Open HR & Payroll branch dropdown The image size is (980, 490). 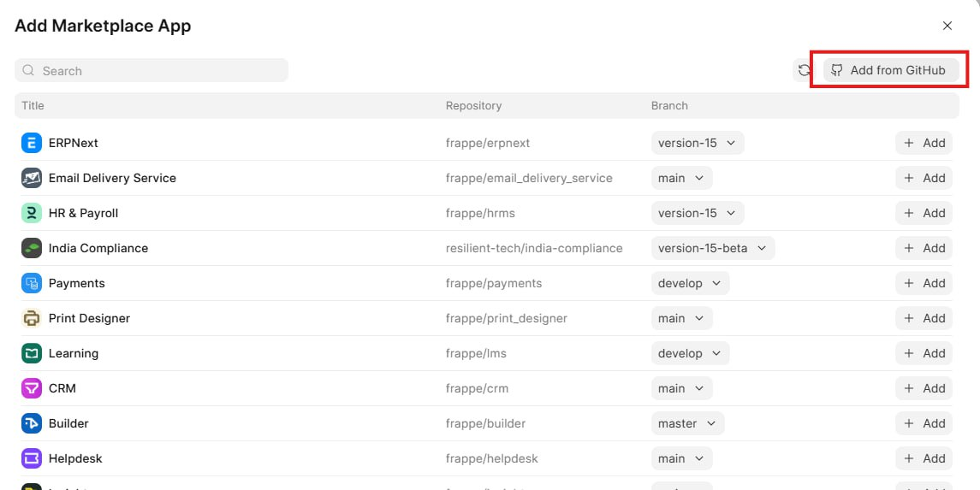coord(698,213)
